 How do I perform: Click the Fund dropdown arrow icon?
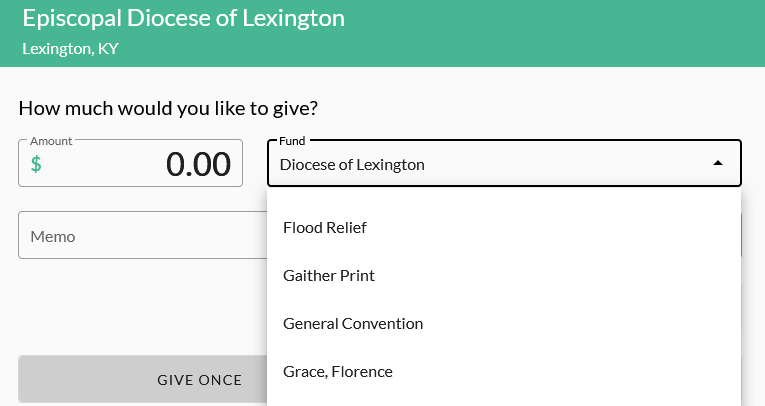click(717, 164)
